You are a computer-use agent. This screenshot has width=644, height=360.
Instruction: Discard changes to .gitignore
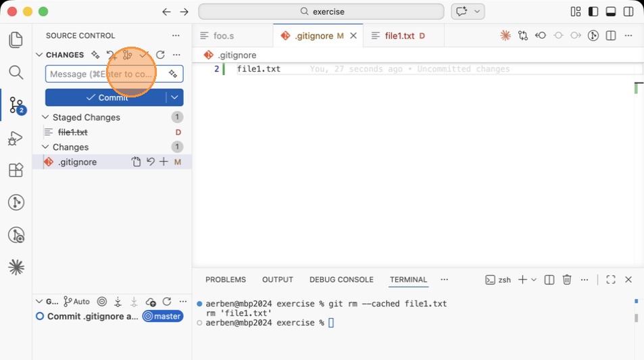[150, 162]
